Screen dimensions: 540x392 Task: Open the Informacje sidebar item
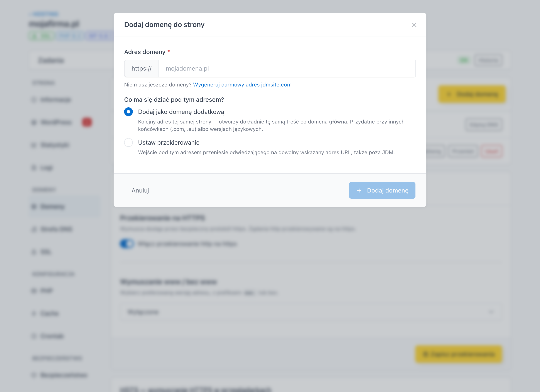coord(65,100)
